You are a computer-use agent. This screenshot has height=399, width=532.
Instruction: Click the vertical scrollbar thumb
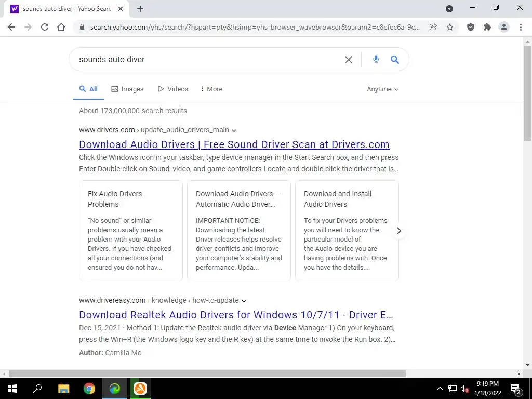527,93
